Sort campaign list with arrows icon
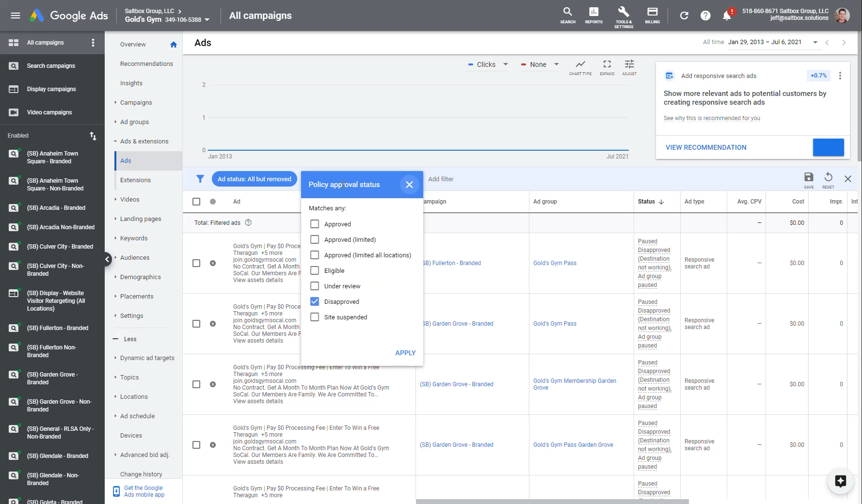Image resolution: width=862 pixels, height=504 pixels. pyautogui.click(x=93, y=136)
